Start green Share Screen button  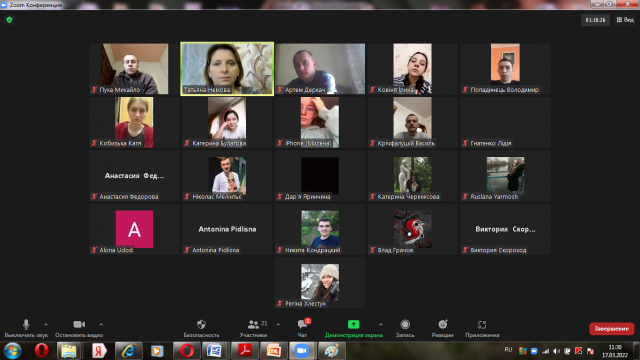coord(353,328)
